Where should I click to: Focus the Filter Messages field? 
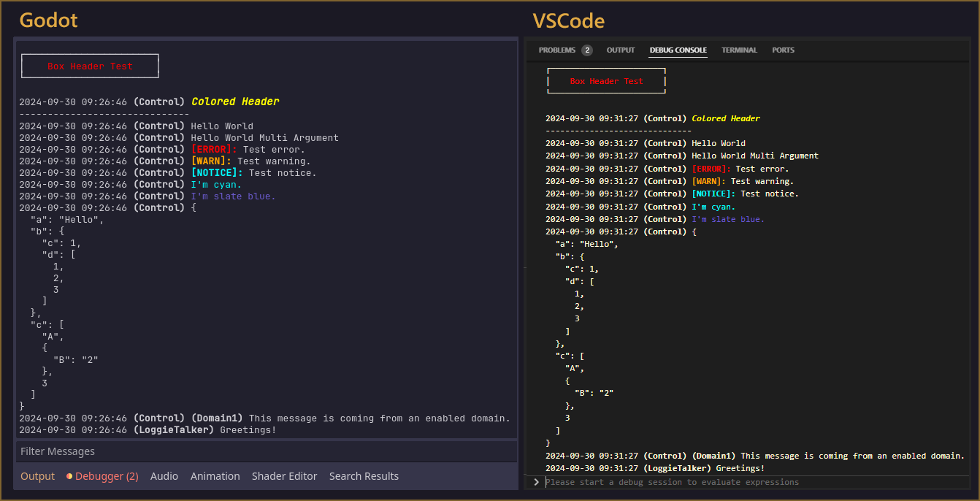click(x=267, y=451)
